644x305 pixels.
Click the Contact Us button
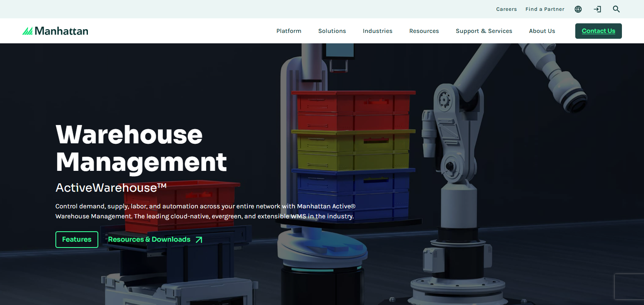[599, 31]
